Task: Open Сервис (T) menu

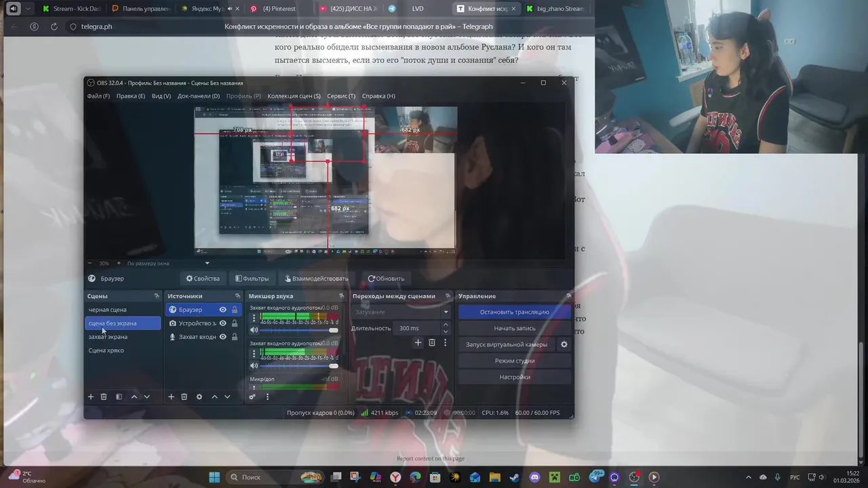Action: click(x=341, y=96)
